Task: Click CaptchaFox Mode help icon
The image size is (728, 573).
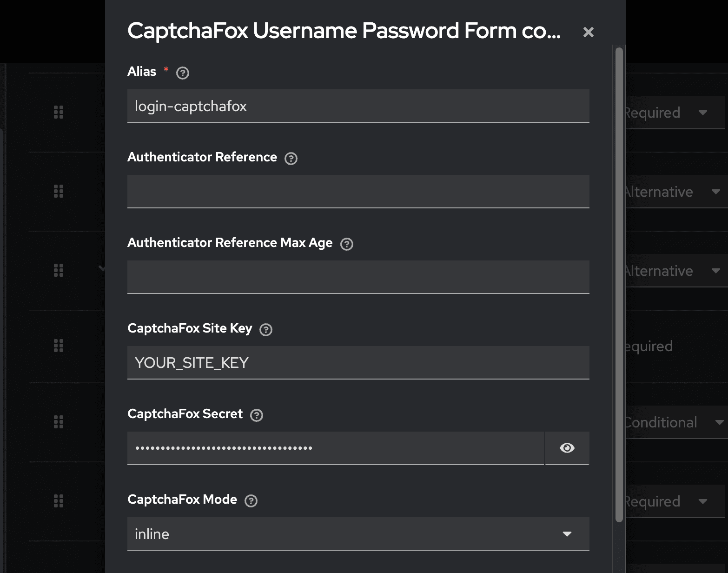Action: pos(251,501)
